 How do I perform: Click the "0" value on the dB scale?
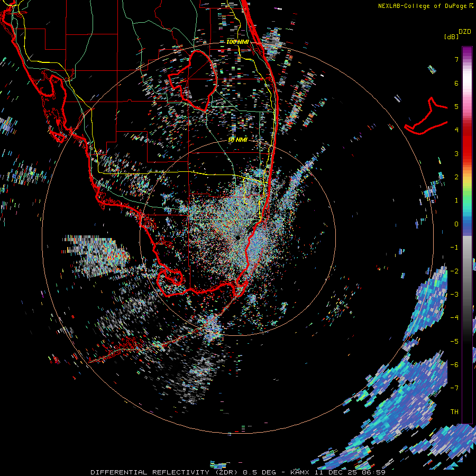(x=456, y=224)
